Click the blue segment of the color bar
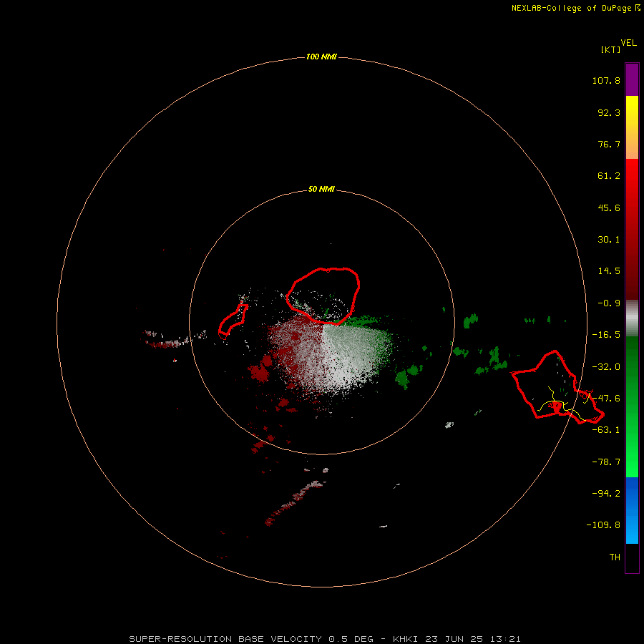The image size is (644, 644). [632, 510]
